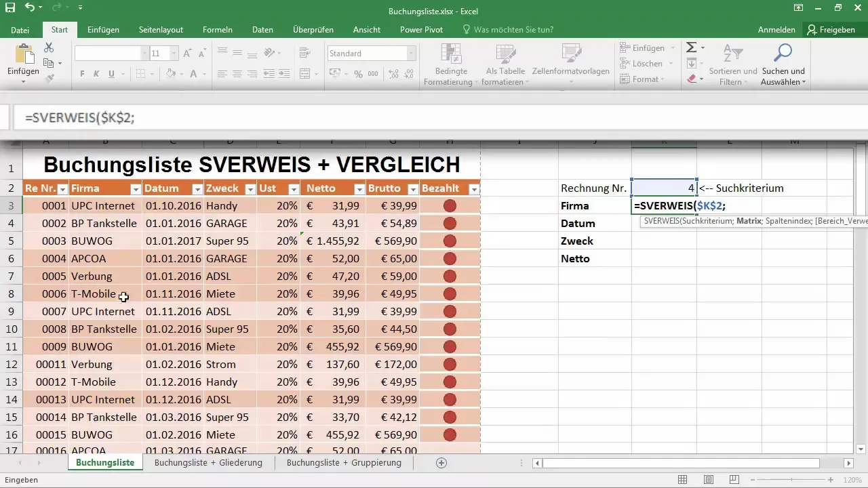868x488 pixels.
Task: Click the cell borders icon
Action: pos(140,74)
